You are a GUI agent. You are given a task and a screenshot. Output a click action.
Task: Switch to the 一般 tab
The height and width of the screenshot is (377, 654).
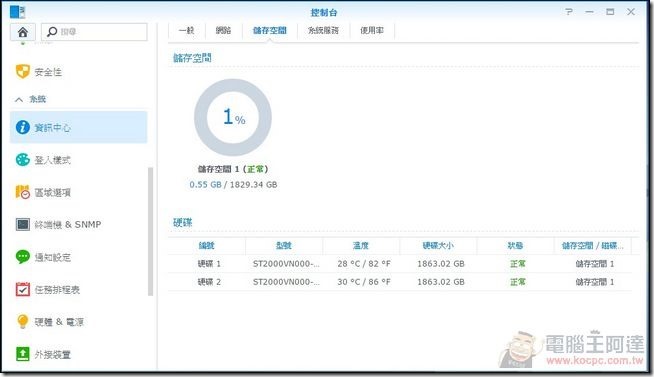pos(186,30)
